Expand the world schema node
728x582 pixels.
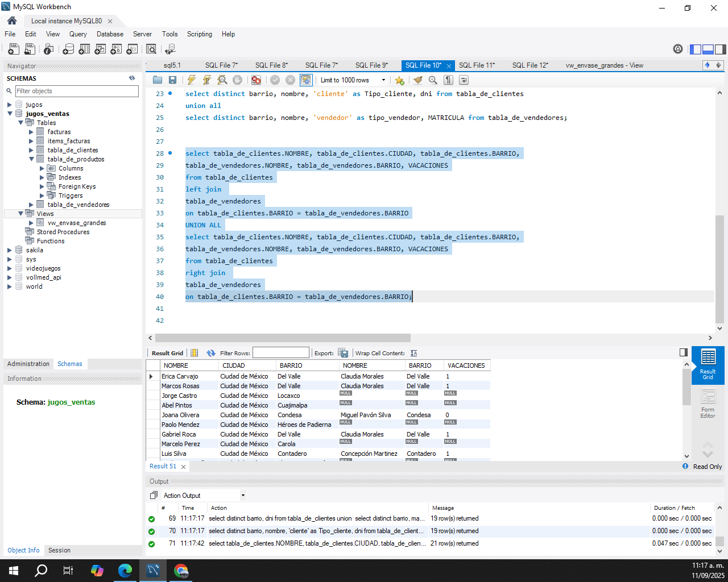coord(10,286)
